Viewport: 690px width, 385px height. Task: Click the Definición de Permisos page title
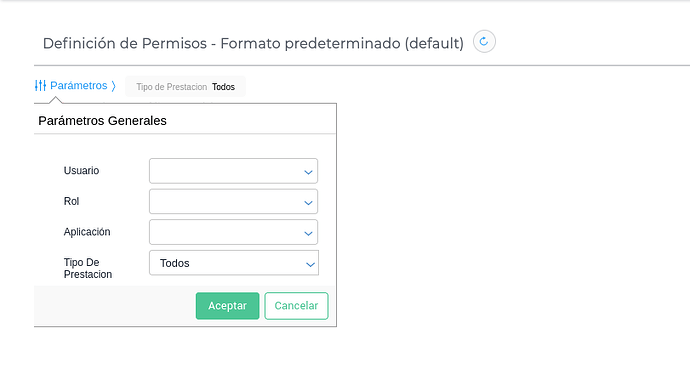tap(253, 43)
